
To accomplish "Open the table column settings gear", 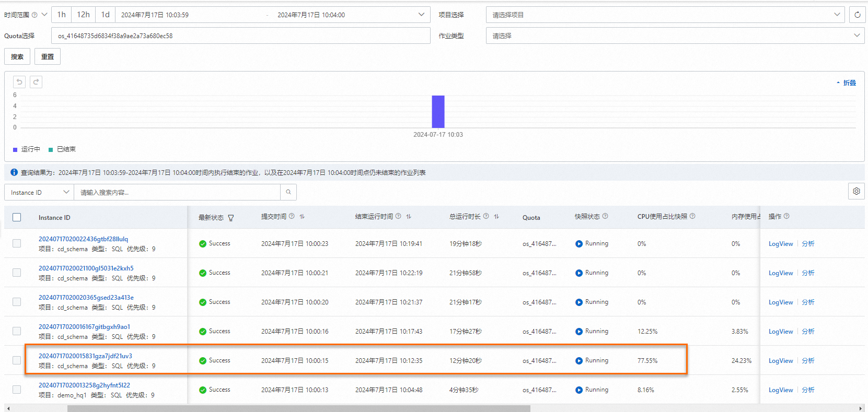I will pos(856,191).
